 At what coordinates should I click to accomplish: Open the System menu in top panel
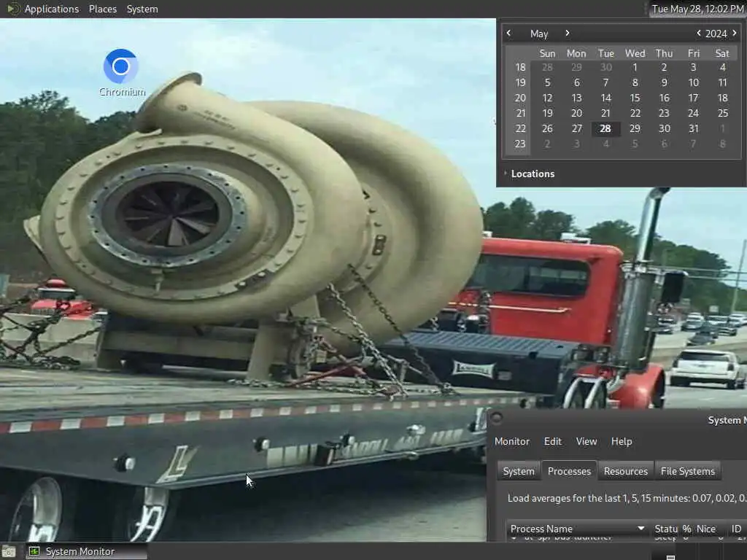click(142, 9)
